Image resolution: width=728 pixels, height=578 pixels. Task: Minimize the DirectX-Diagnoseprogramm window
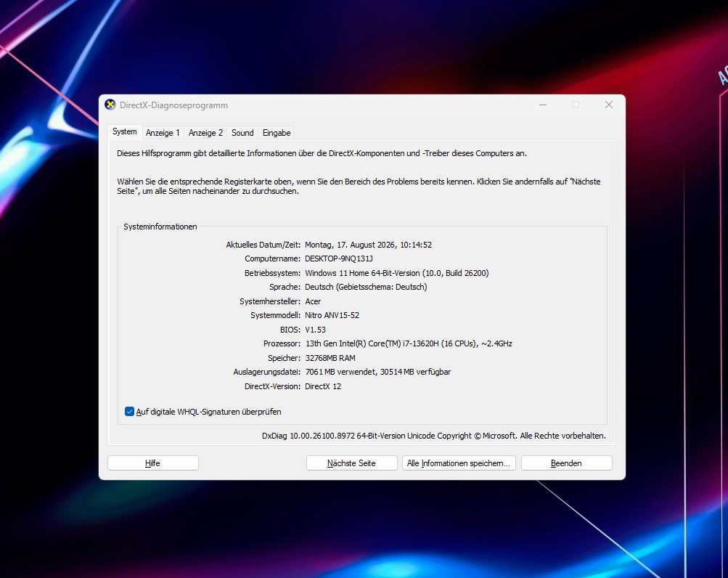pyautogui.click(x=543, y=105)
